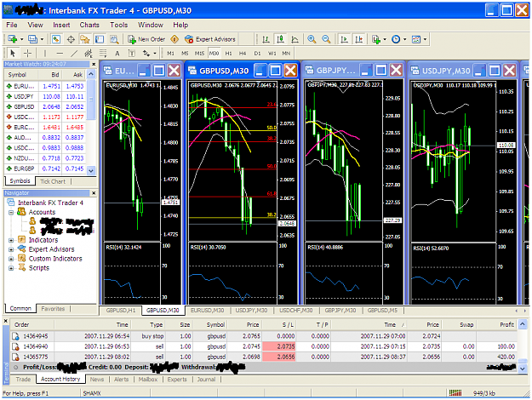Image resolution: width=532 pixels, height=400 pixels.
Task: Switch chart to bar chart style
Action: [x=266, y=39]
